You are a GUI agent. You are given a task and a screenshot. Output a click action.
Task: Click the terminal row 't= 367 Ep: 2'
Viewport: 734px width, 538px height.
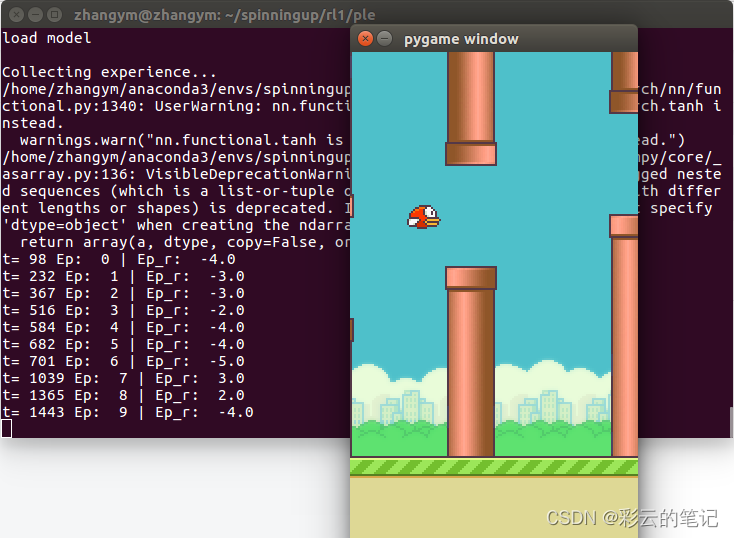124,293
